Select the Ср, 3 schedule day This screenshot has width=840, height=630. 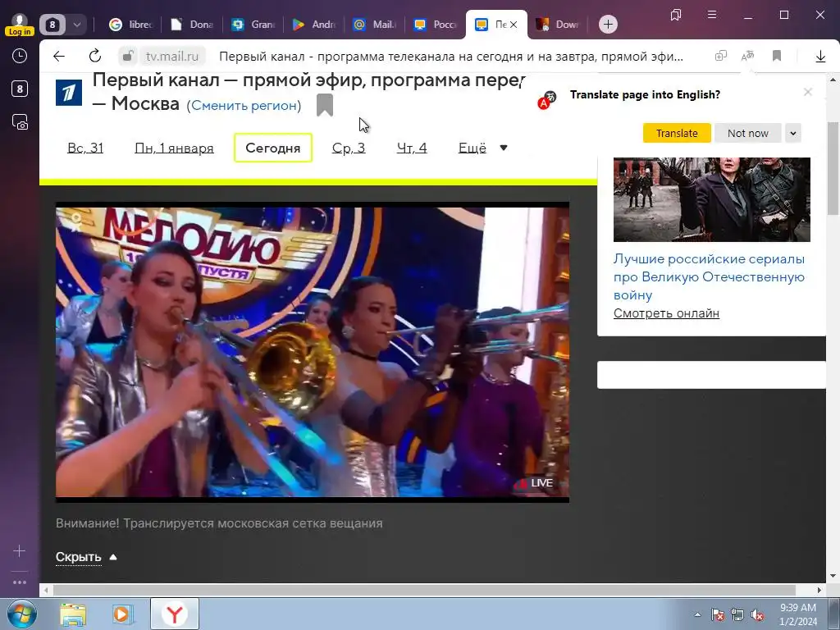(x=349, y=148)
